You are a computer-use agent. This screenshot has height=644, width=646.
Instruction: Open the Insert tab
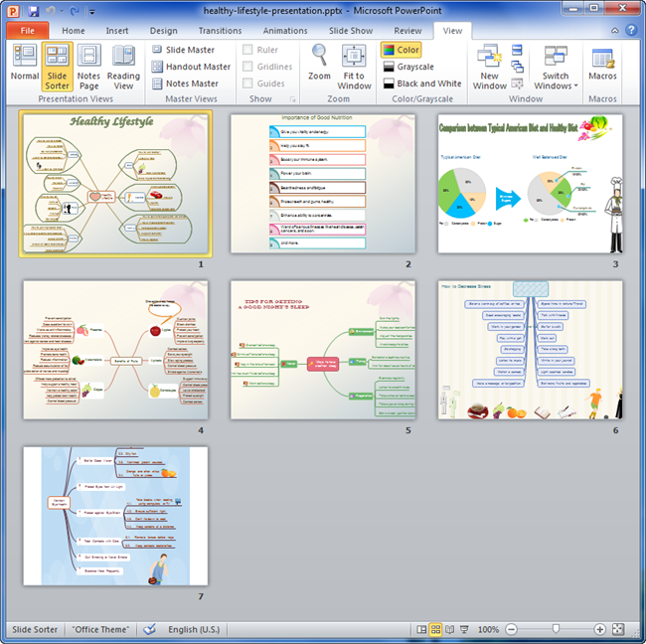point(117,31)
